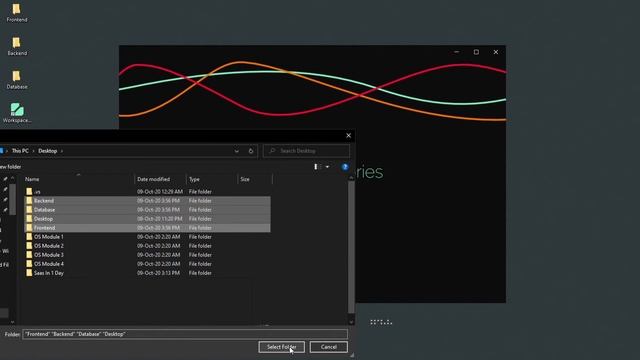
Task: Open the Database desktop folder icon
Action: click(x=17, y=80)
